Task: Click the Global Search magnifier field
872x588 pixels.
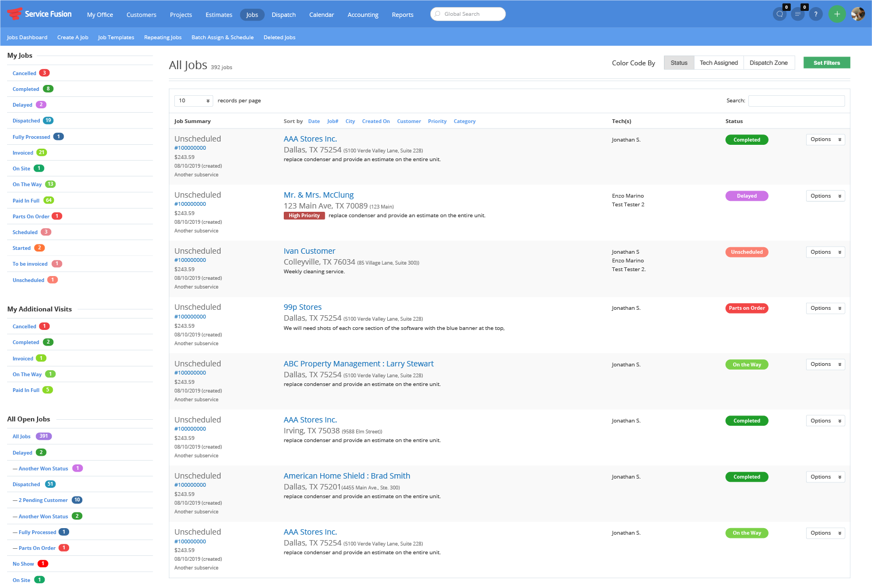Action: [468, 14]
